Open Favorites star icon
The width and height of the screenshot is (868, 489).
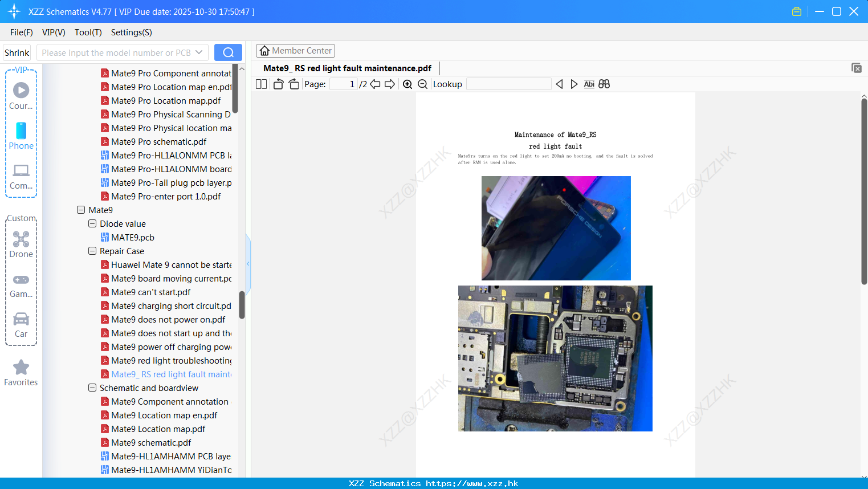(x=21, y=373)
